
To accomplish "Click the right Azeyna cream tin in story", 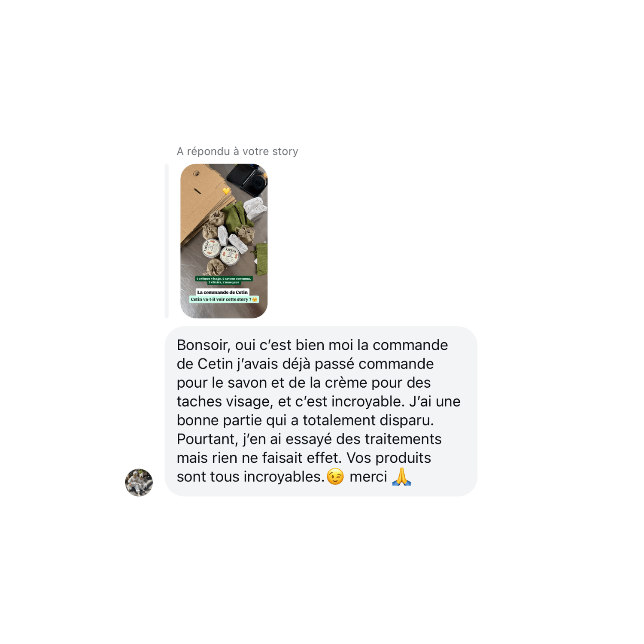I will [x=230, y=255].
